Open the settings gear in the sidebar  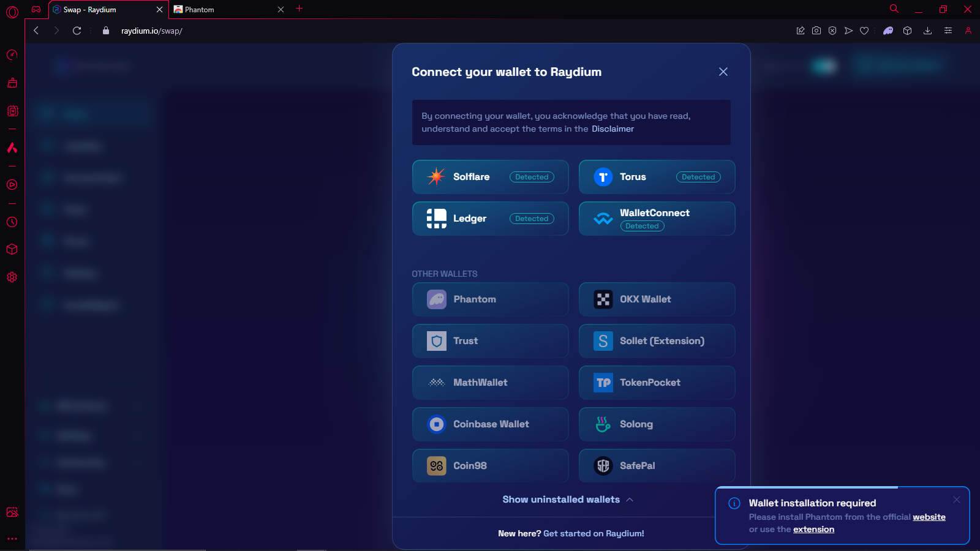click(x=12, y=277)
